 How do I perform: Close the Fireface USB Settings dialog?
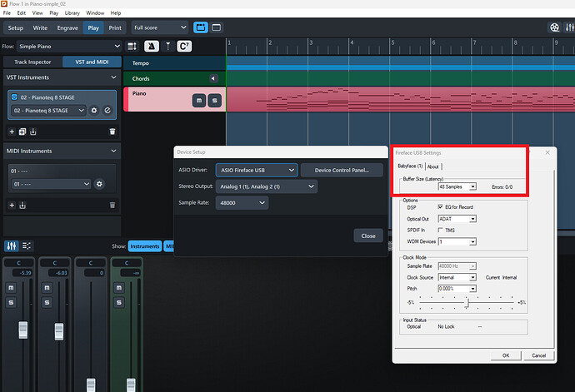547,152
